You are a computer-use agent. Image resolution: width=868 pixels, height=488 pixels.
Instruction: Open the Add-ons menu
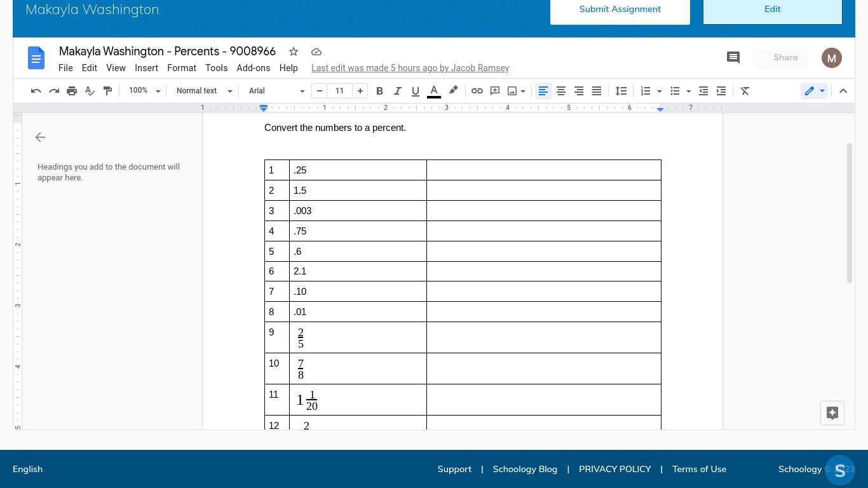point(254,68)
